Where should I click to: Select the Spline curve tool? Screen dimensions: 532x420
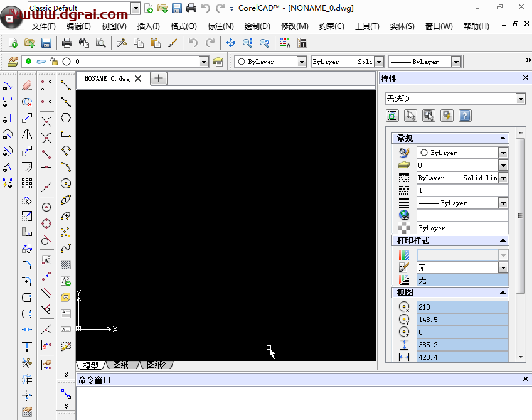coord(66,249)
